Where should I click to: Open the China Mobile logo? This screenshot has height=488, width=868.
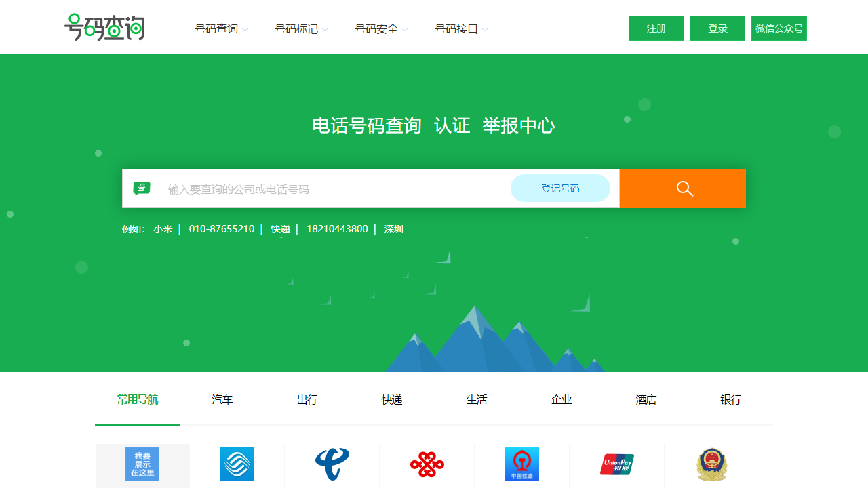pyautogui.click(x=237, y=464)
